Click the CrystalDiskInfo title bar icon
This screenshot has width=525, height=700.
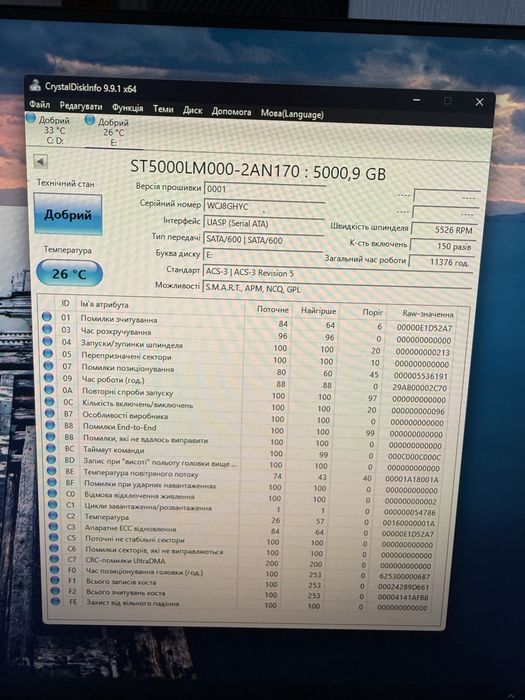pos(35,85)
